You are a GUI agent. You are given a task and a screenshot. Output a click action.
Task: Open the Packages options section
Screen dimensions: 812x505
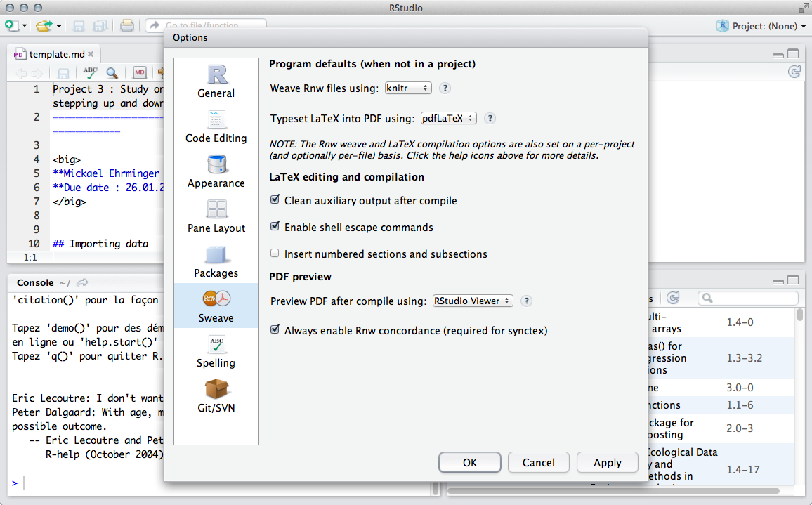pyautogui.click(x=216, y=261)
